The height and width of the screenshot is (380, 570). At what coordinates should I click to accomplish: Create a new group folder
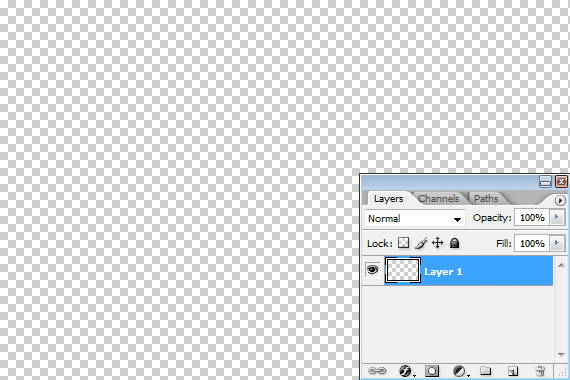(485, 371)
